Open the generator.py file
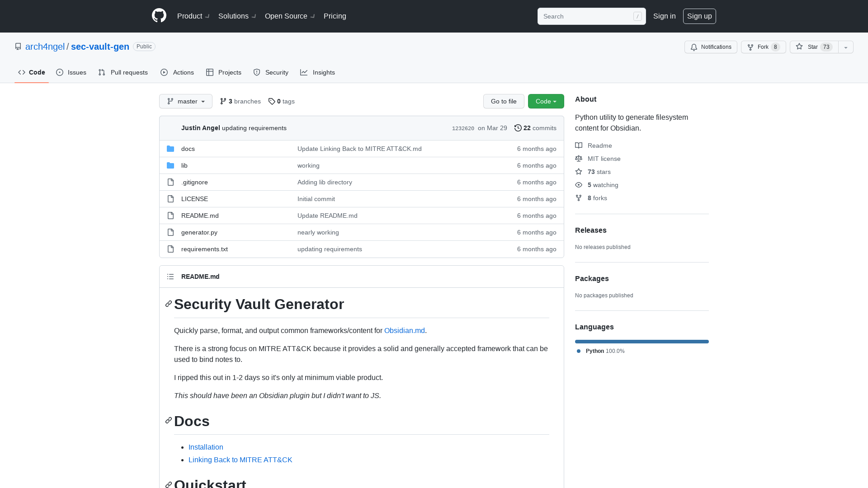The image size is (868, 488). pos(199,232)
